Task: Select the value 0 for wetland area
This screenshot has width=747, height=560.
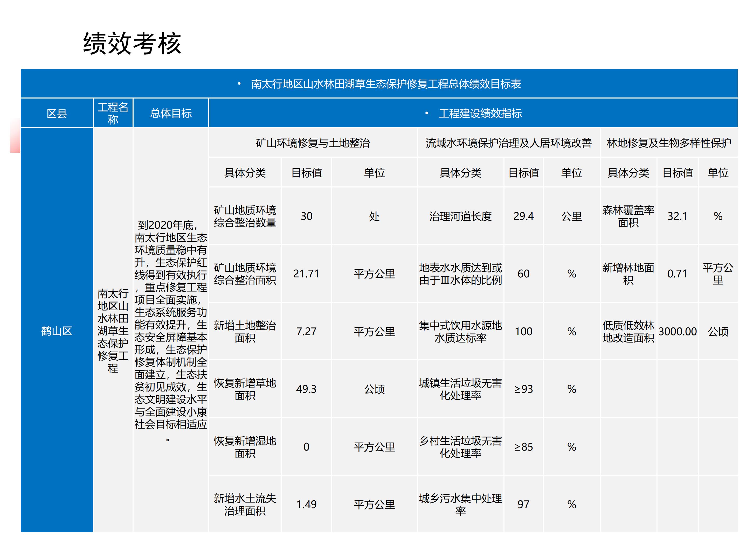Action: coord(306,447)
